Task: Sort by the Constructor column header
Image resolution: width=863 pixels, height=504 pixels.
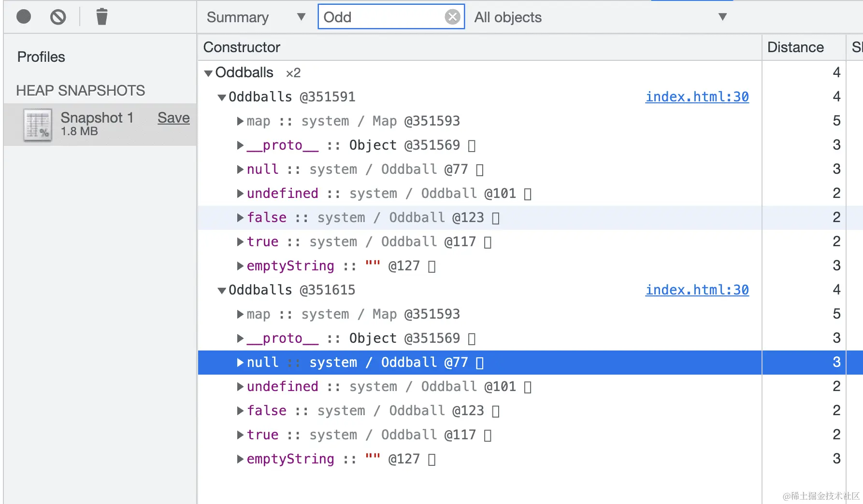Action: pyautogui.click(x=242, y=47)
